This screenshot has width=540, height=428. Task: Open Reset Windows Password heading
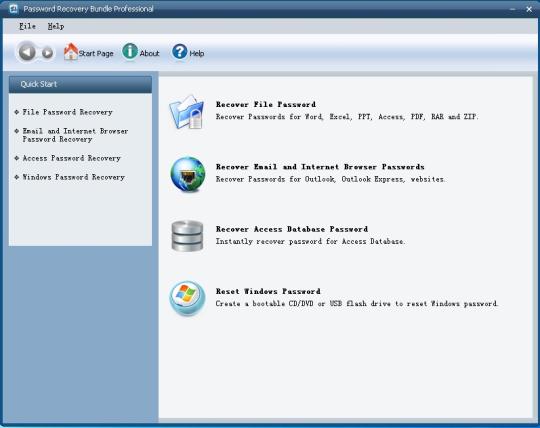click(268, 292)
